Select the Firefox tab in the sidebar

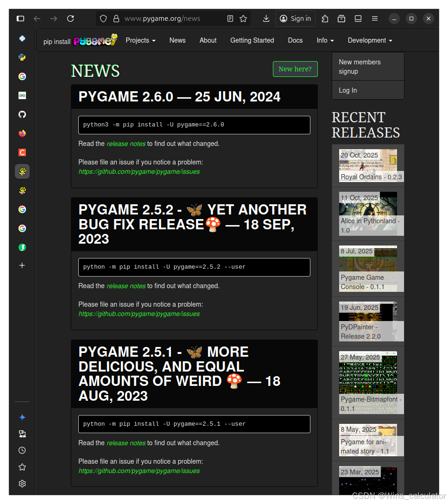point(22,133)
